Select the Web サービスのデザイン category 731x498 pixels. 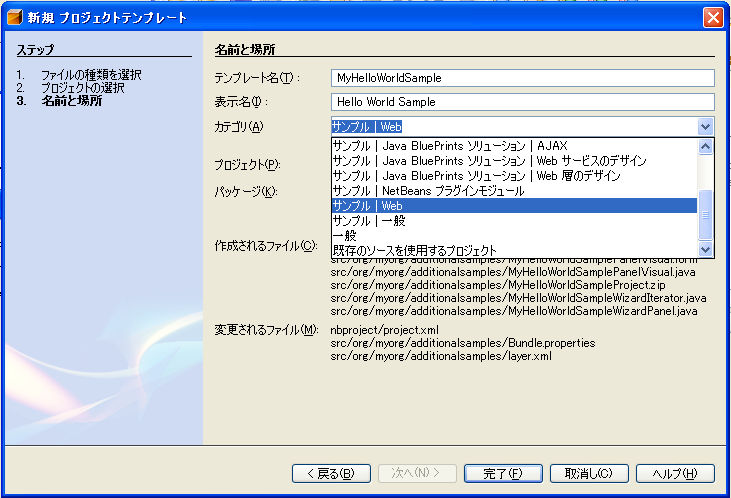[x=515, y=161]
